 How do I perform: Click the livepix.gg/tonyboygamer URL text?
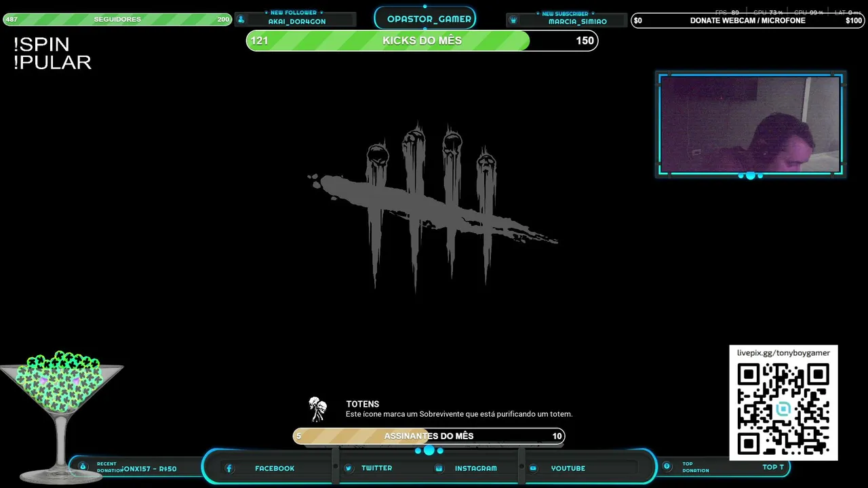click(x=783, y=353)
